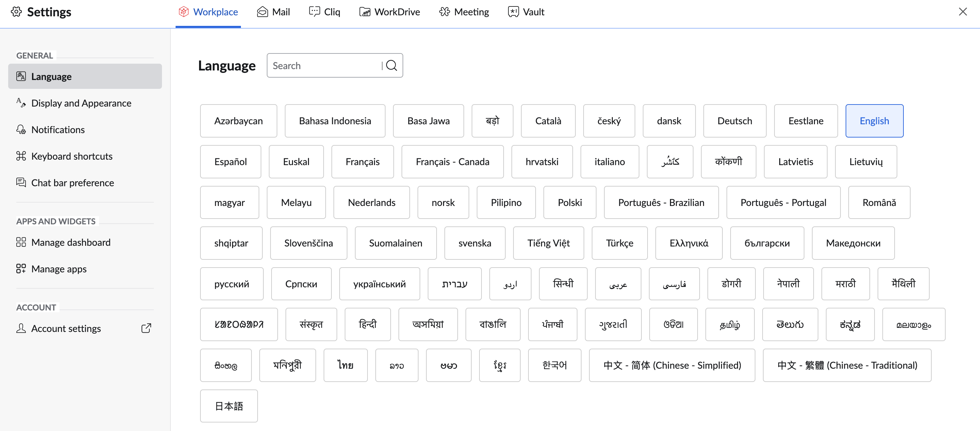Image resolution: width=980 pixels, height=431 pixels.
Task: Select Nederlands language
Action: (x=371, y=202)
